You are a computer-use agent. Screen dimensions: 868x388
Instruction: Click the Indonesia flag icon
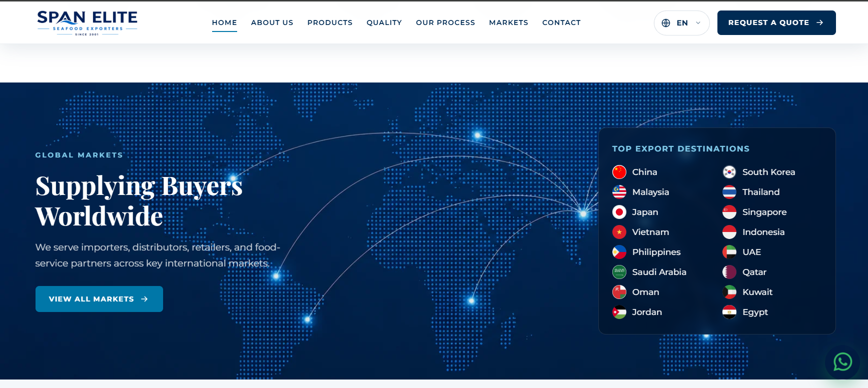(729, 232)
